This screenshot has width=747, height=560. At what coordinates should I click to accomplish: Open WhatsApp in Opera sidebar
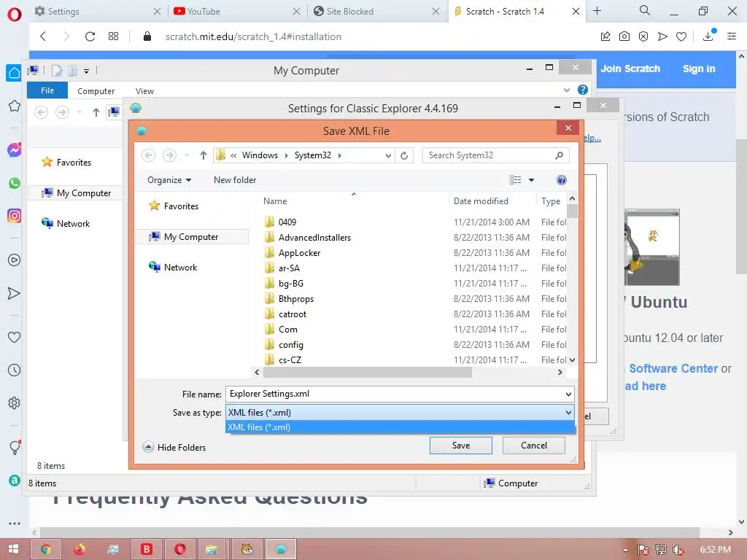click(15, 183)
